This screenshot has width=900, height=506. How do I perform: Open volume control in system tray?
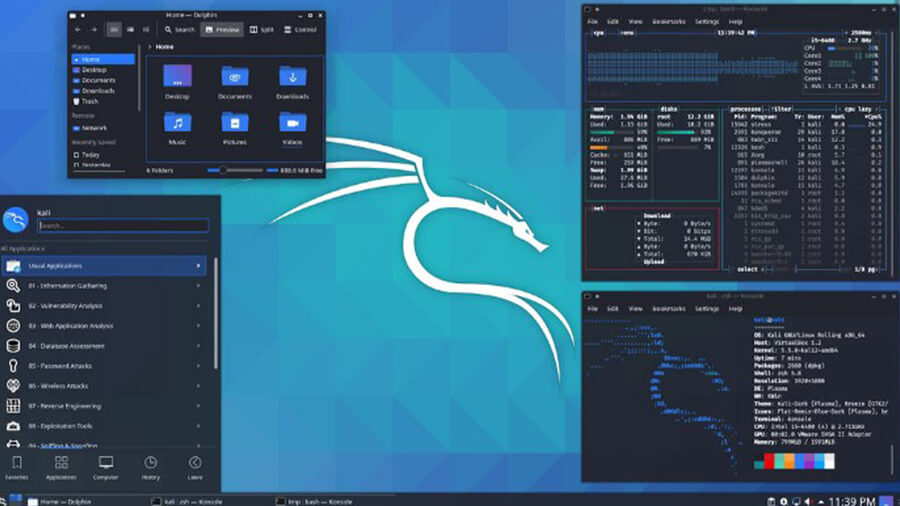[808, 501]
